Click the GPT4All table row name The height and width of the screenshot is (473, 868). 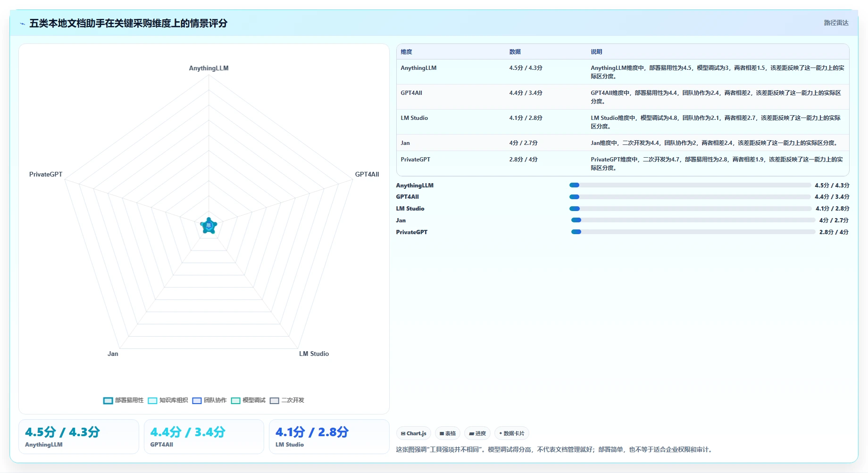coord(411,93)
